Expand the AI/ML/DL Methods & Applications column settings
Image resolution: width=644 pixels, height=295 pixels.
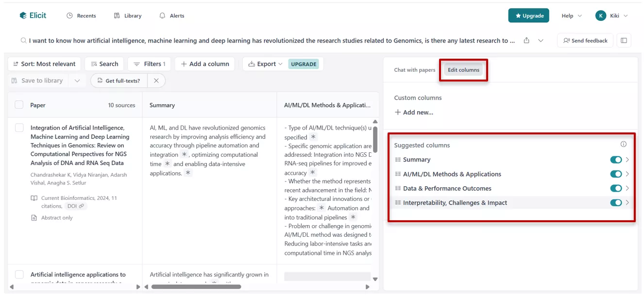point(627,174)
